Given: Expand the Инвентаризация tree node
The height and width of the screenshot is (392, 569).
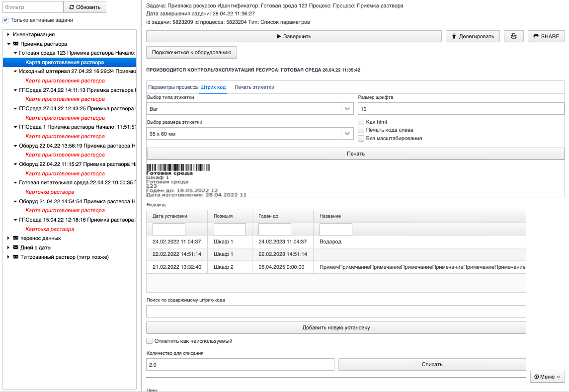Looking at the screenshot, I should coord(8,34).
